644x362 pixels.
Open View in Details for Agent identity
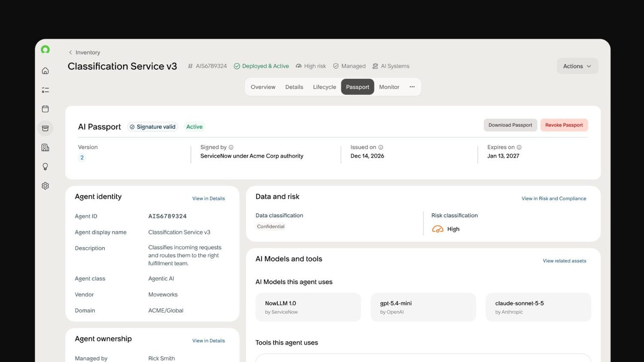(209, 199)
